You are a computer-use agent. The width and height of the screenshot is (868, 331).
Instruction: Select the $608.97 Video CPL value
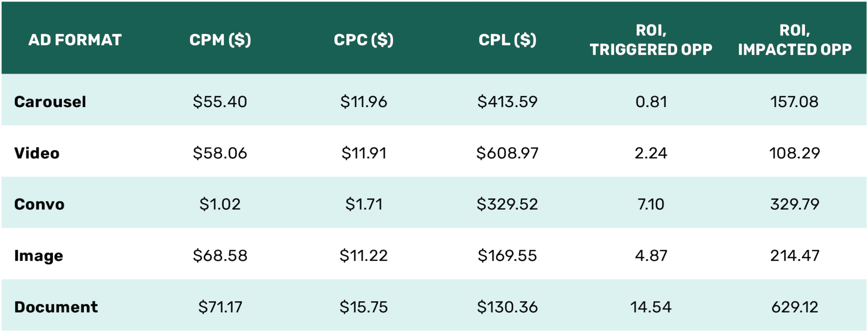(507, 153)
